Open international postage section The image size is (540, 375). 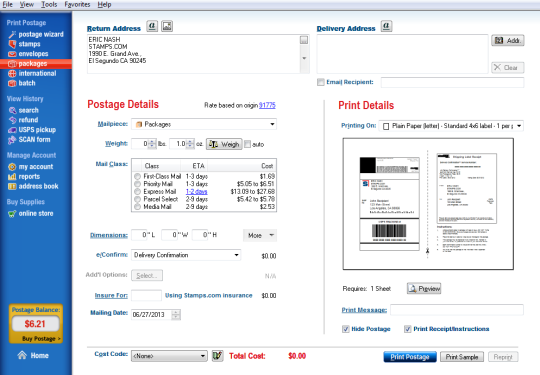(32, 73)
